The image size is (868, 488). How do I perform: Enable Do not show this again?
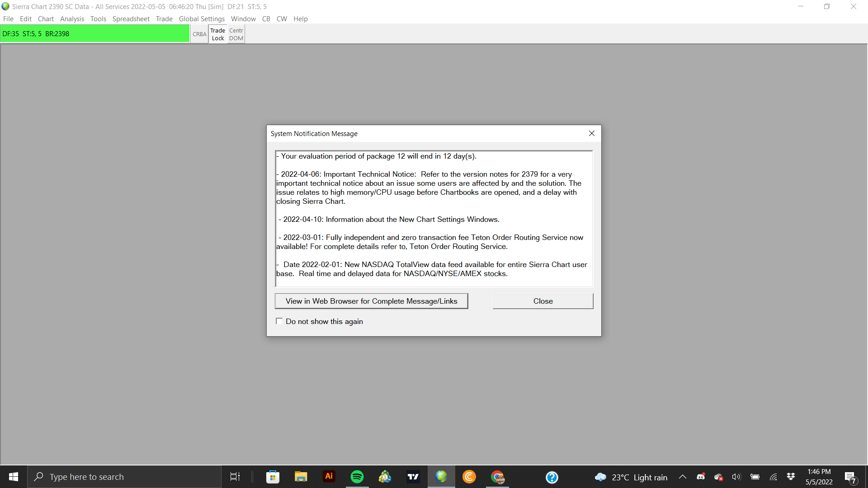click(279, 321)
